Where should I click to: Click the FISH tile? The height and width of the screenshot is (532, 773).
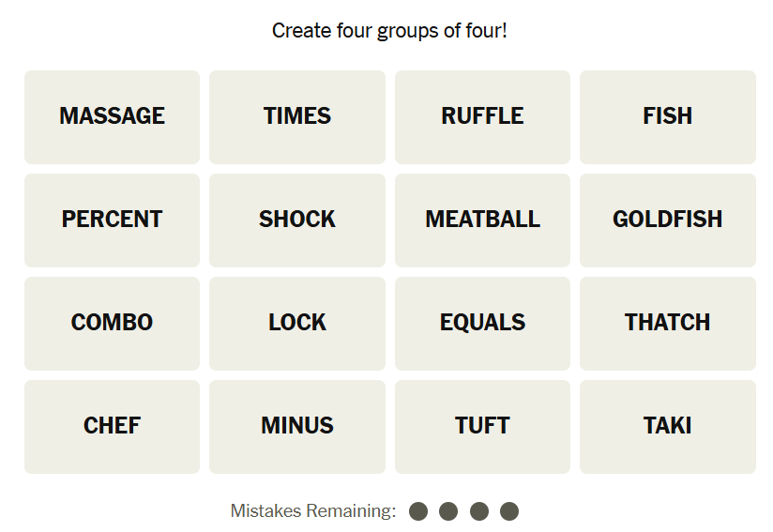point(667,116)
